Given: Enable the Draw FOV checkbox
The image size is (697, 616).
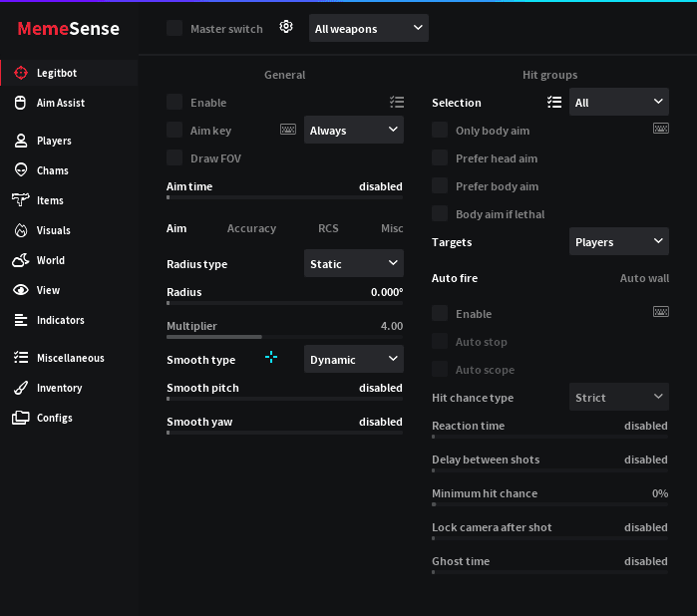Looking at the screenshot, I should [174, 157].
